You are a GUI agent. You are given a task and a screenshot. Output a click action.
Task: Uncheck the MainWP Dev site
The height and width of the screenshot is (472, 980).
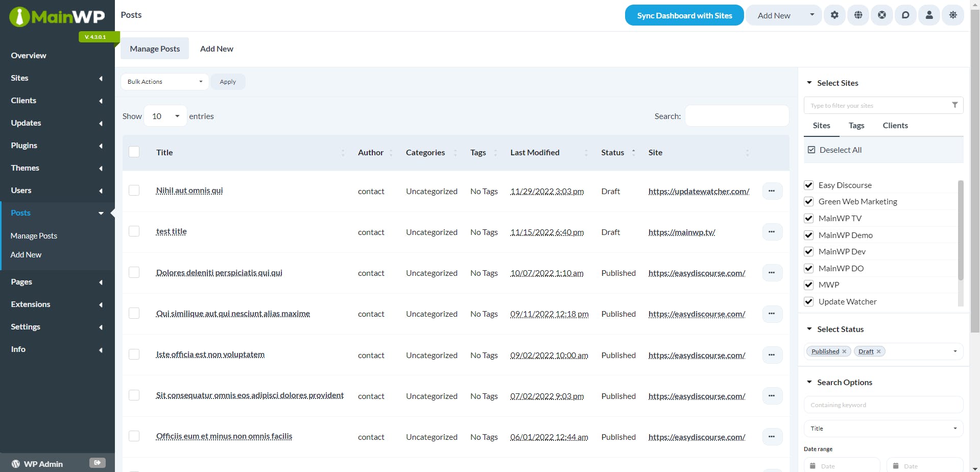tap(808, 251)
